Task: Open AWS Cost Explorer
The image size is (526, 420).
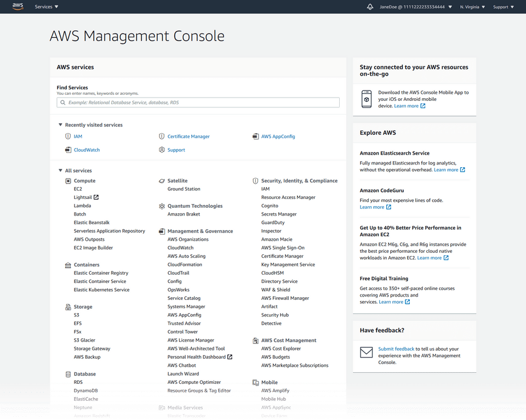Action: [x=281, y=349]
